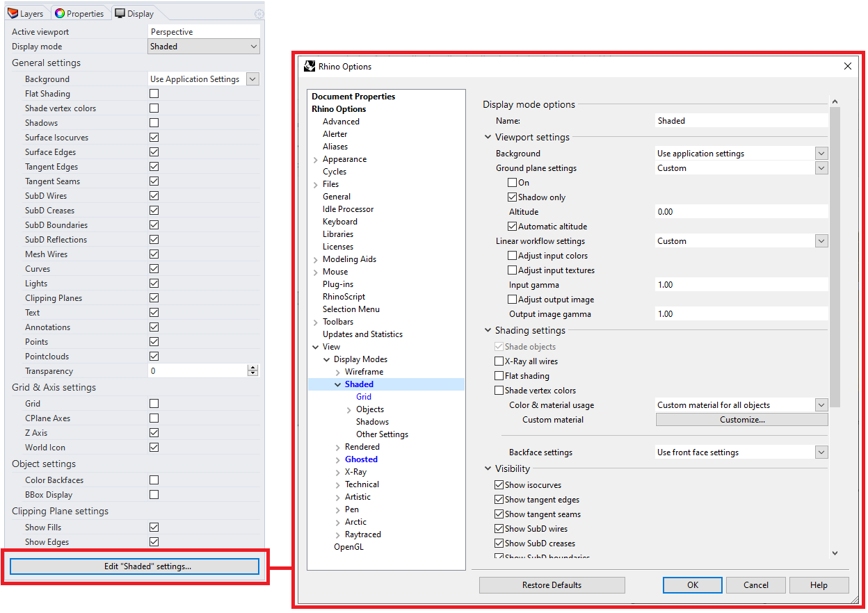Close the Rhino Options dialog

point(848,67)
